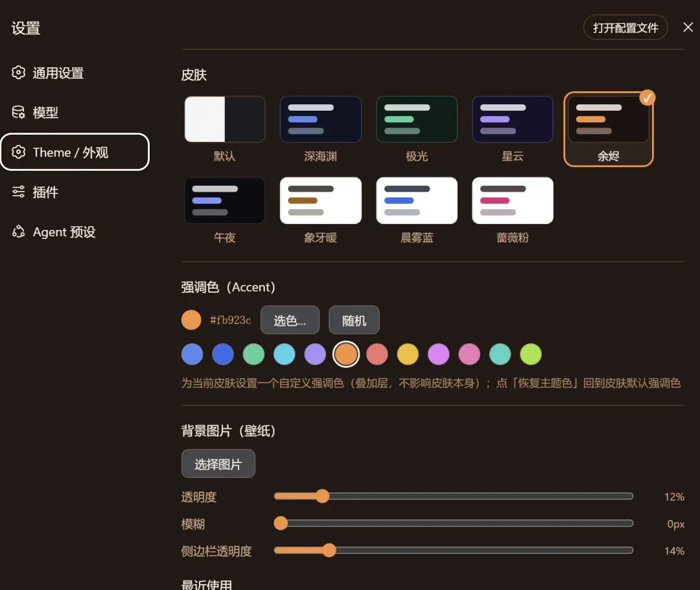Image resolution: width=700 pixels, height=590 pixels.
Task: Click the gear icon beside 通用设置
Action: 18,73
